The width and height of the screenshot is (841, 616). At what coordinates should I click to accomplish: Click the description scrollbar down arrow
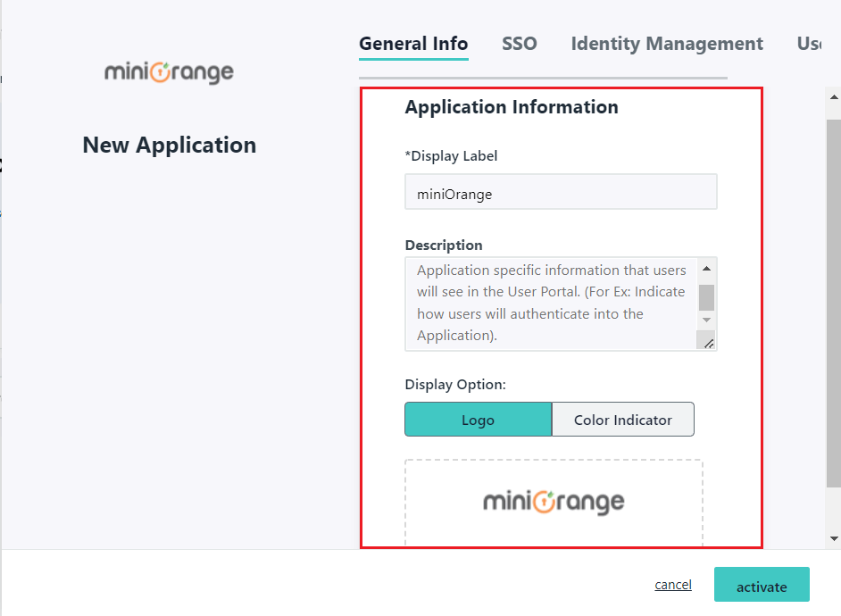[x=706, y=320]
